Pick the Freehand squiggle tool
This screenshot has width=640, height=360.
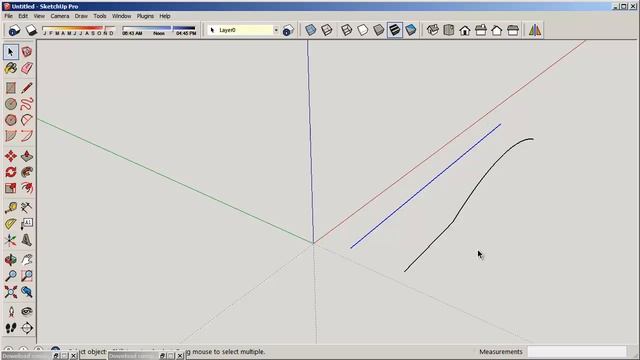pyautogui.click(x=27, y=104)
